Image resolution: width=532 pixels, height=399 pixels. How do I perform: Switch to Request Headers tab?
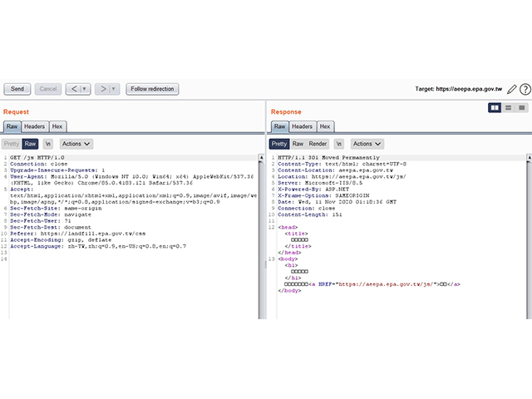click(35, 126)
